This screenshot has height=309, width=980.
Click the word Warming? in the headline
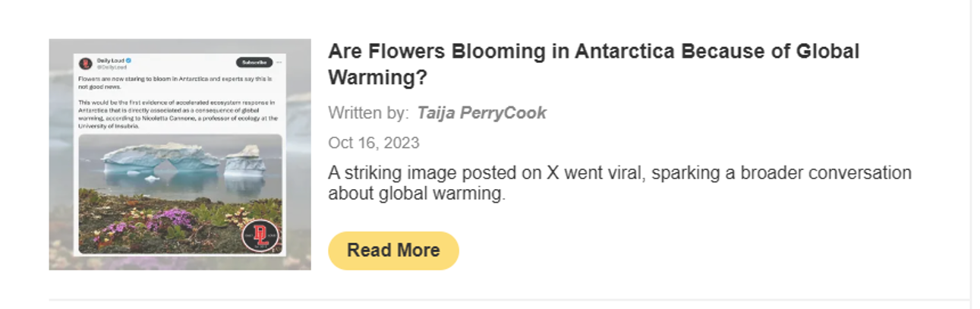coord(377,78)
